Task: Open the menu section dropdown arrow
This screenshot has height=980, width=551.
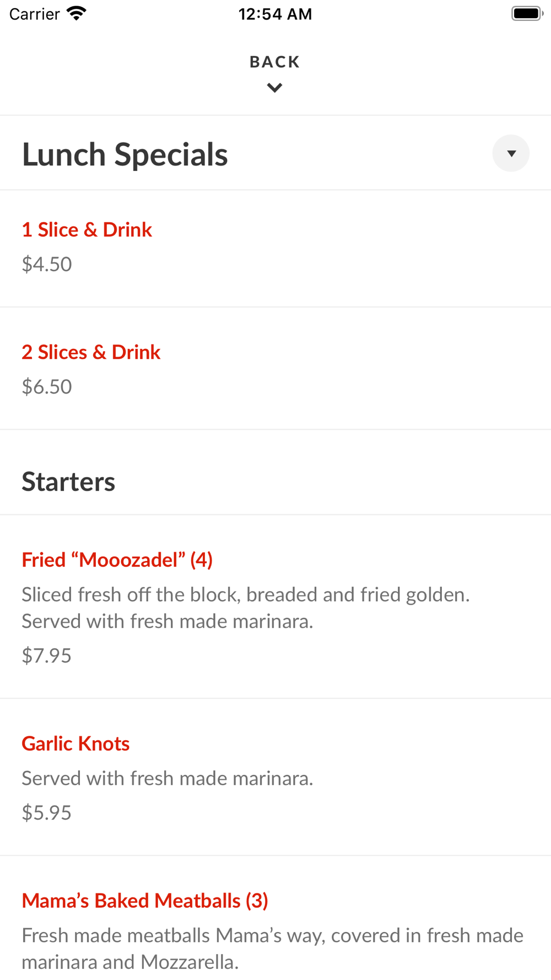Action: click(x=511, y=153)
